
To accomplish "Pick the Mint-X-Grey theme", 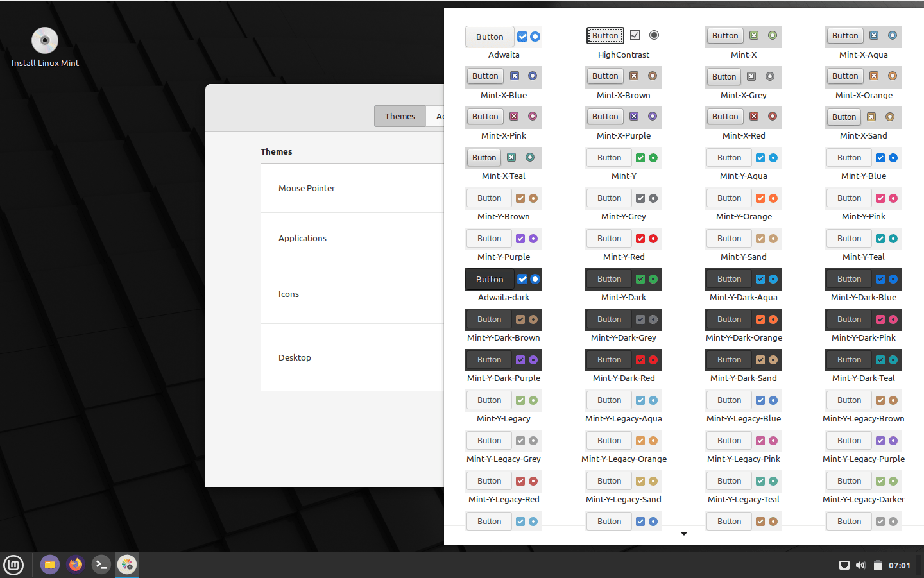I will tap(744, 83).
